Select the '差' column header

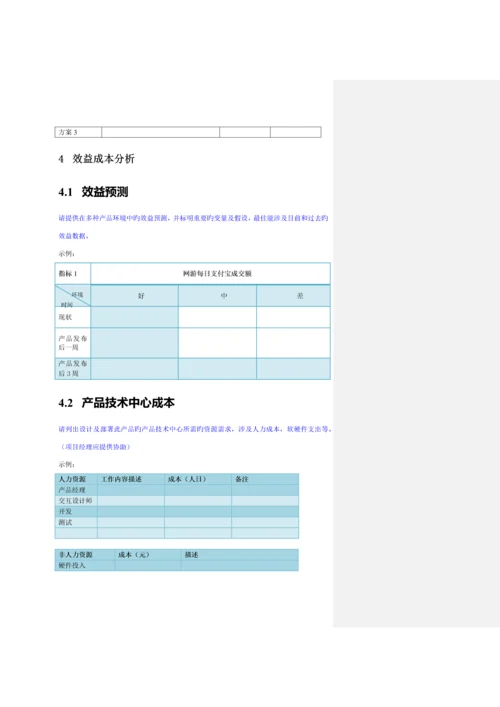(293, 296)
